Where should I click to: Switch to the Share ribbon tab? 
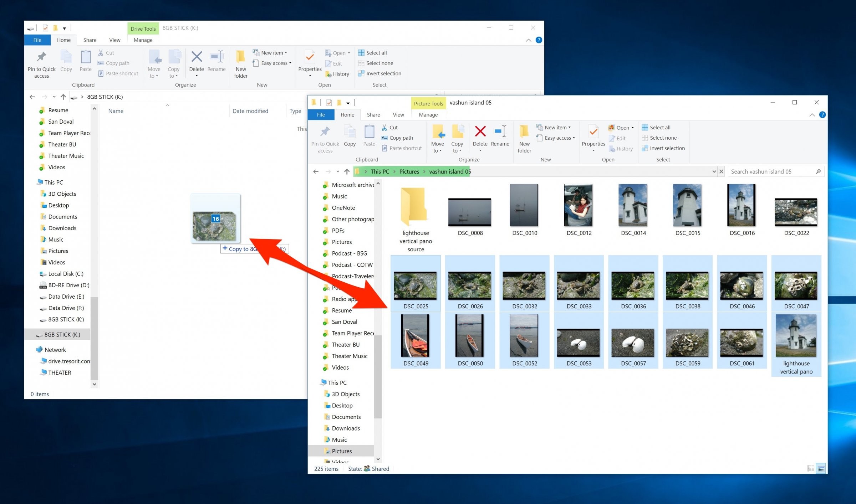(x=373, y=114)
